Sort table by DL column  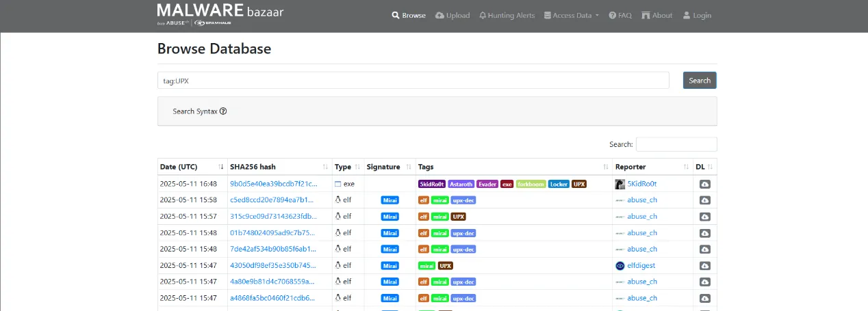pyautogui.click(x=705, y=167)
